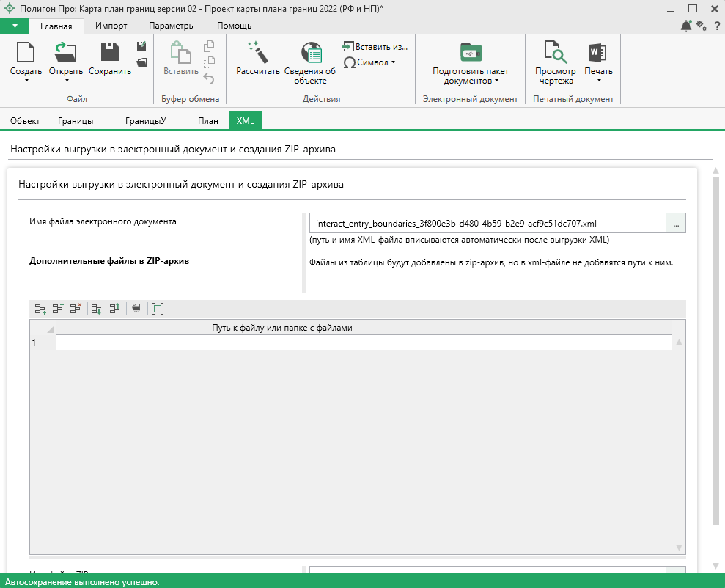
Task: Click the Сохранить floppy disk icon
Action: click(x=109, y=53)
